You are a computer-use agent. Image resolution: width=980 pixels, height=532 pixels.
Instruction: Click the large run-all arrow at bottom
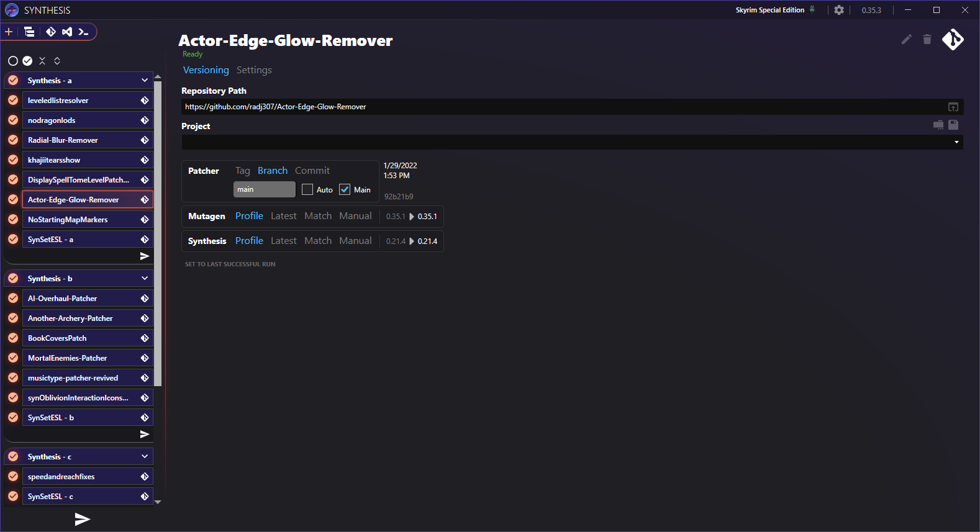point(83,519)
